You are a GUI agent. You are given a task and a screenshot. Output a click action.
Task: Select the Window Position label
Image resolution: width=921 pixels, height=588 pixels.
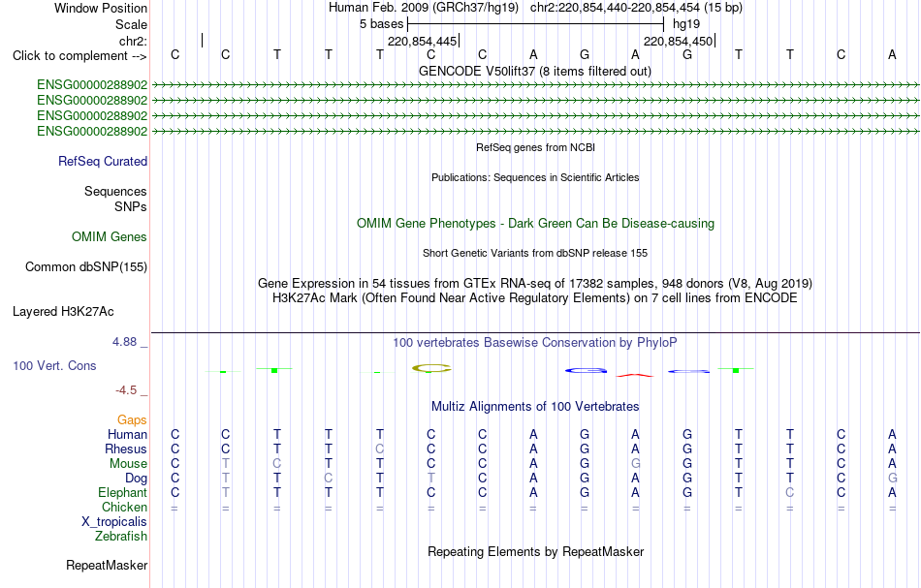pos(101,8)
